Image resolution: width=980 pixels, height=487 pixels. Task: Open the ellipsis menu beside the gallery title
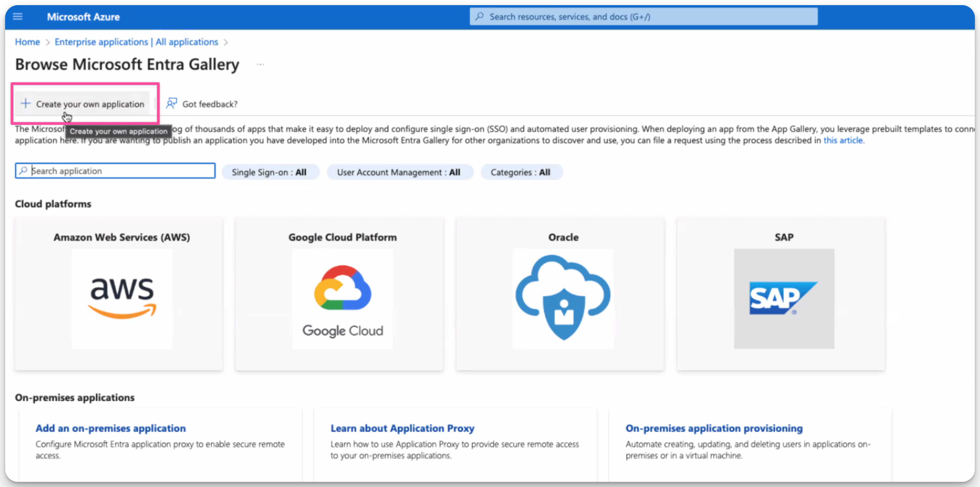pos(260,64)
